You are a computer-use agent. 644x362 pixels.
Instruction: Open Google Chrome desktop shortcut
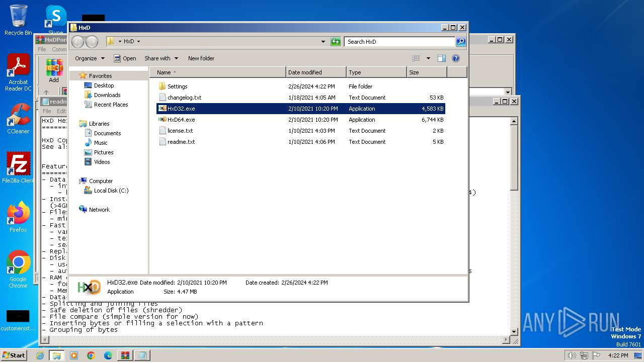pos(18,269)
